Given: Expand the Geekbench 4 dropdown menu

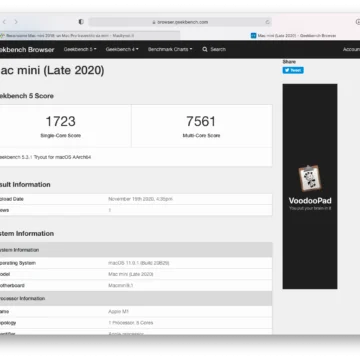Looking at the screenshot, I should coord(122,49).
